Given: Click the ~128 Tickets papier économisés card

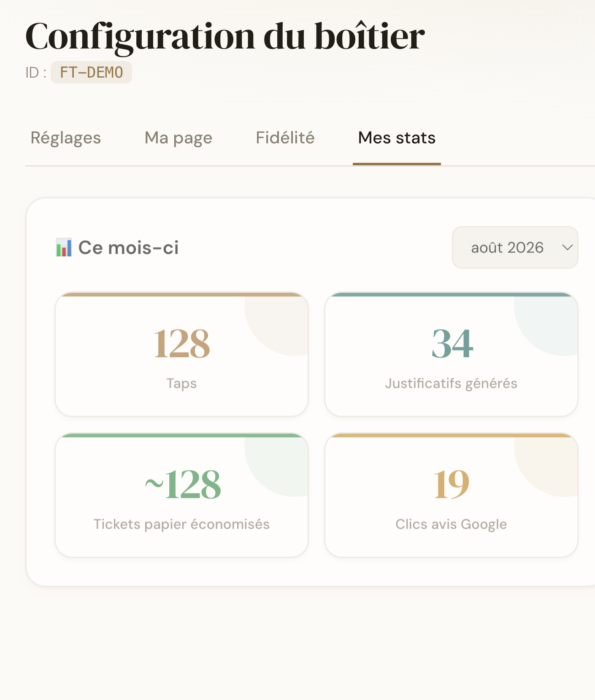Looking at the screenshot, I should coord(182,495).
